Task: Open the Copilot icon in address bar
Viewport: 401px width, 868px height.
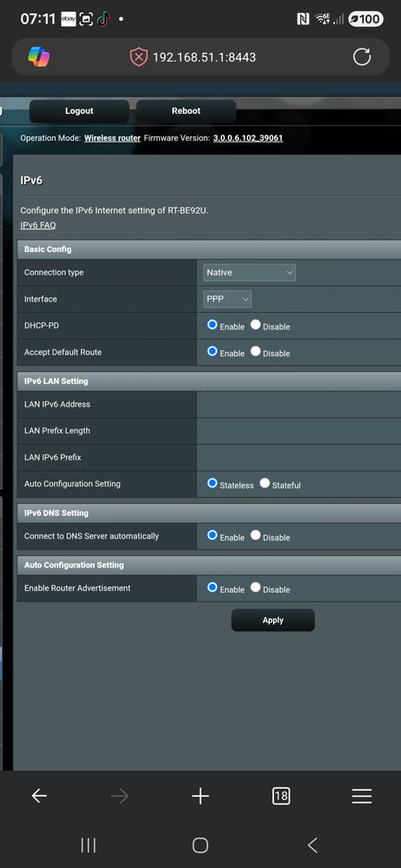Action: pyautogui.click(x=39, y=56)
